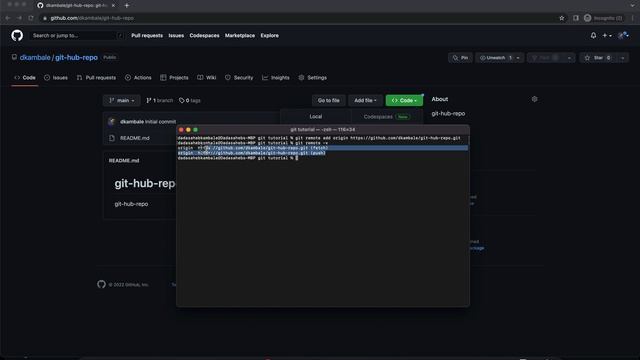Pin the repository with Pin button
The image size is (640, 360).
pyautogui.click(x=460, y=58)
